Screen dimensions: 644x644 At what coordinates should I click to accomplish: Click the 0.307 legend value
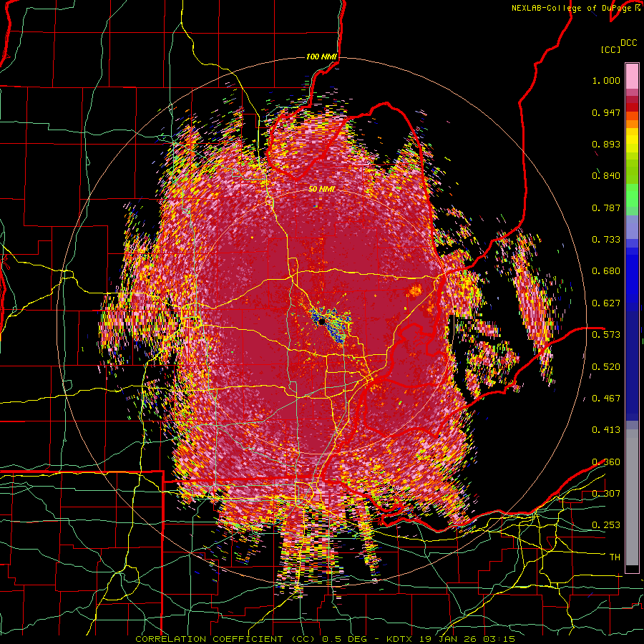point(606,493)
